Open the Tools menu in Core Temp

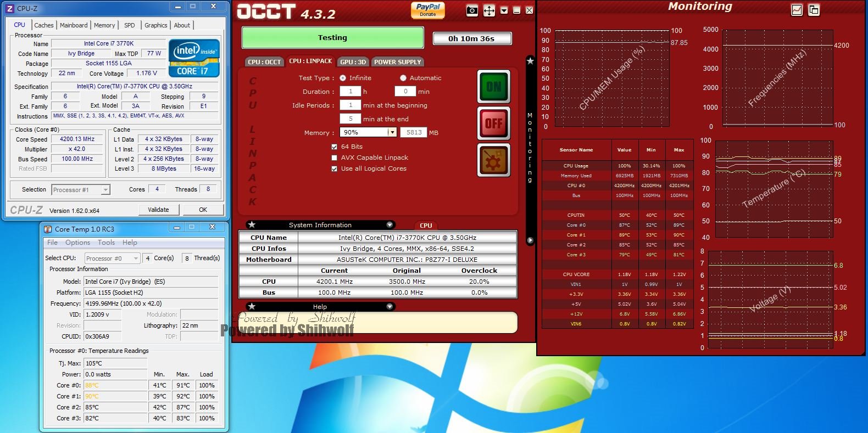tap(106, 243)
